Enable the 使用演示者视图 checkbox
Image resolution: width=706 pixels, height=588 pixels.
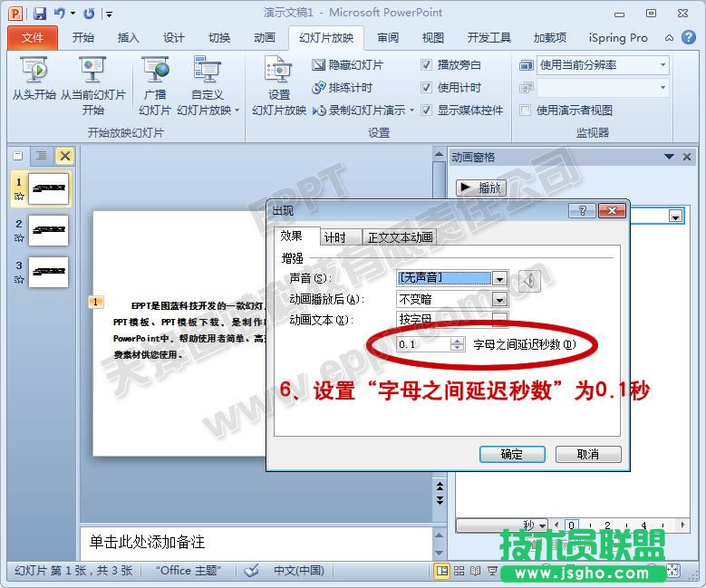point(526,111)
